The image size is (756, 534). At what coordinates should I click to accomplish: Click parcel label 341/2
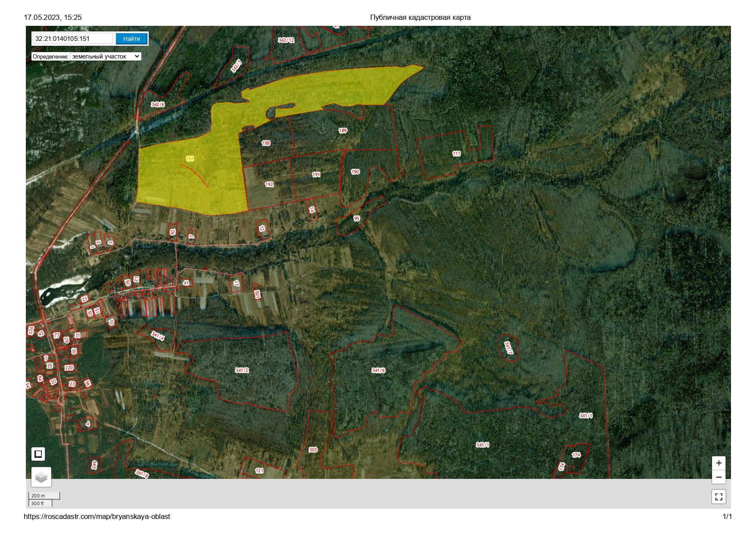(x=242, y=370)
